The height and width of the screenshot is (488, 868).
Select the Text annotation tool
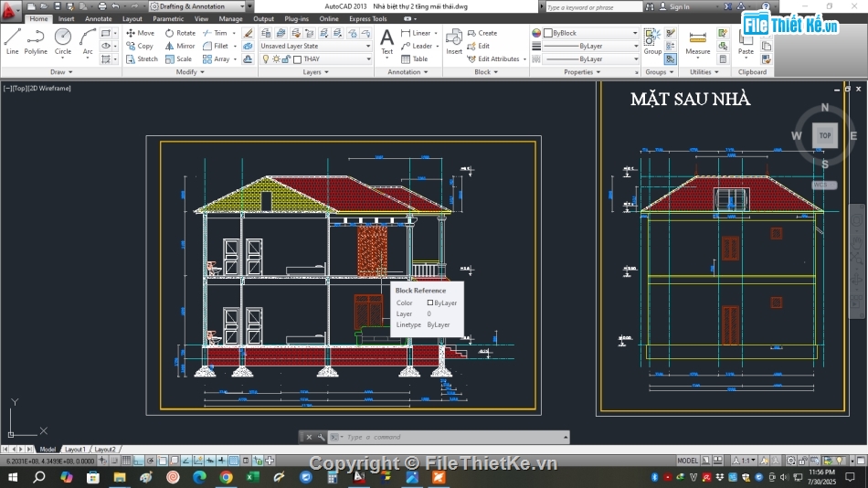[x=387, y=42]
